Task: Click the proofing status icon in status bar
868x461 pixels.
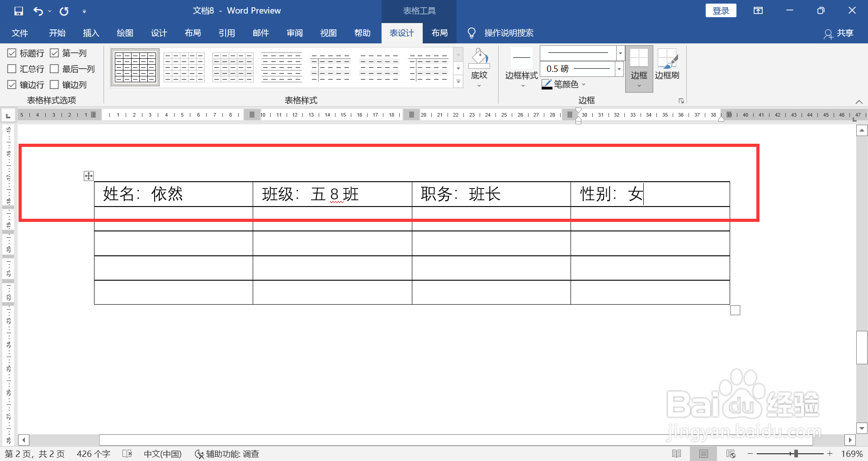Action: (127, 453)
